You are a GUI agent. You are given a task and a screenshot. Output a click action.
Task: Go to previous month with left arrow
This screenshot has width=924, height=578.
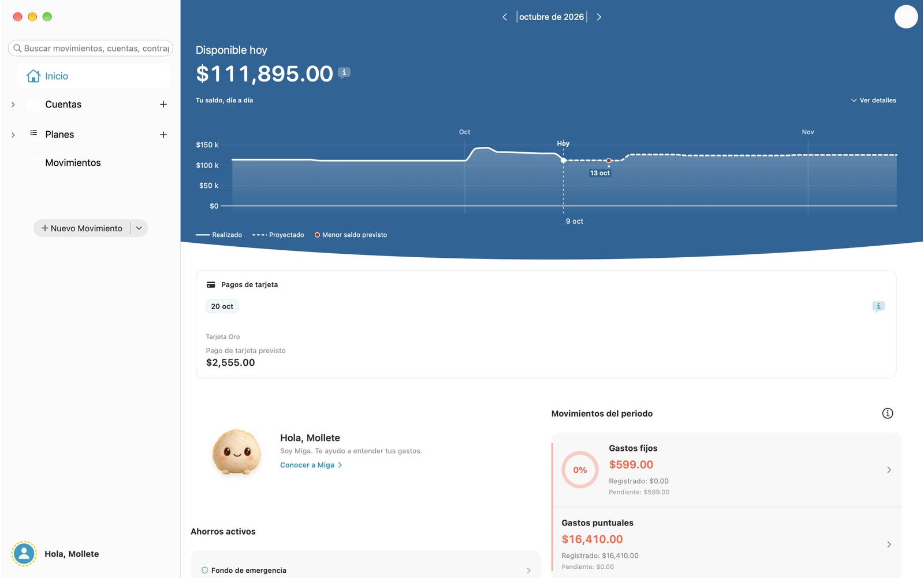coord(505,17)
